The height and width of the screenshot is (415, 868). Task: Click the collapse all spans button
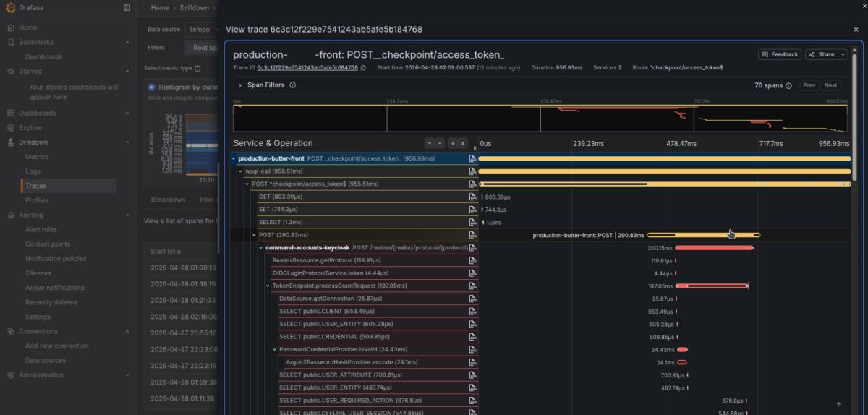point(463,143)
